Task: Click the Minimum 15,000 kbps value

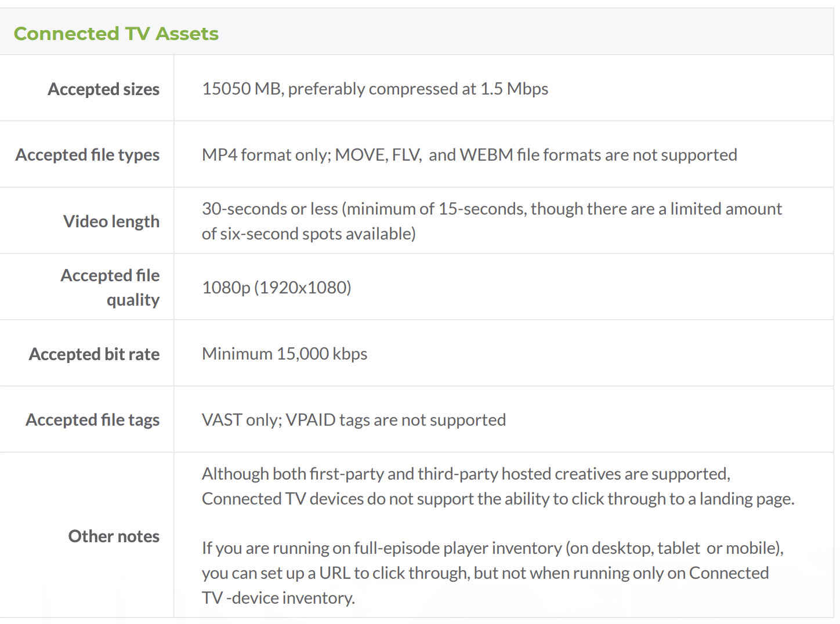Action: click(x=285, y=354)
